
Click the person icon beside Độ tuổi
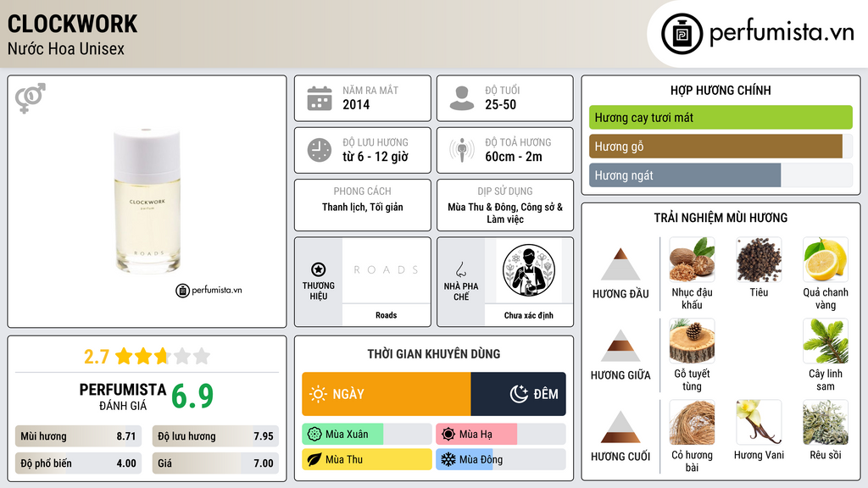pyautogui.click(x=462, y=98)
